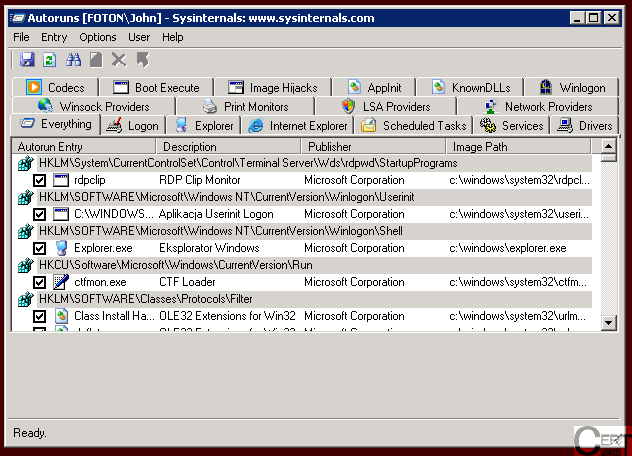Click the Explorer.exe entry icon
Image resolution: width=632 pixels, height=456 pixels.
(x=61, y=248)
